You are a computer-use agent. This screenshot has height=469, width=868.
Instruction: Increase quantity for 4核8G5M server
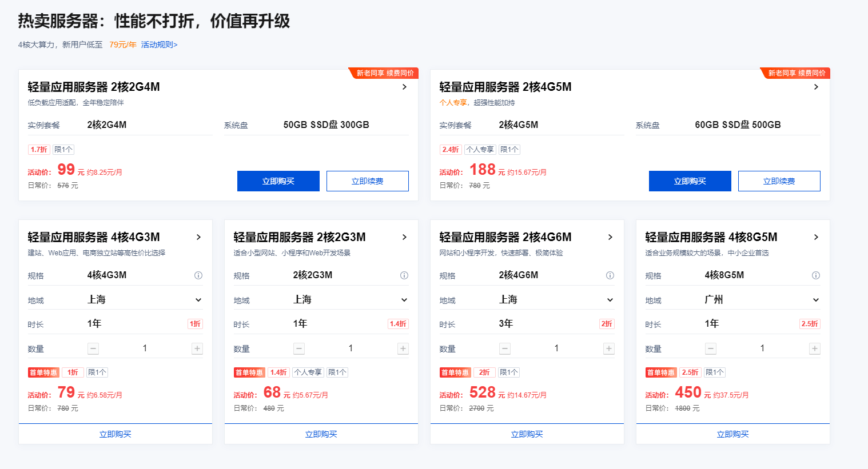[815, 348]
